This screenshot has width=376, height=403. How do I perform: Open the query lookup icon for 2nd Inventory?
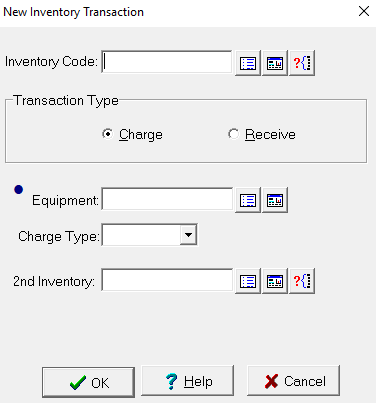[x=302, y=281]
